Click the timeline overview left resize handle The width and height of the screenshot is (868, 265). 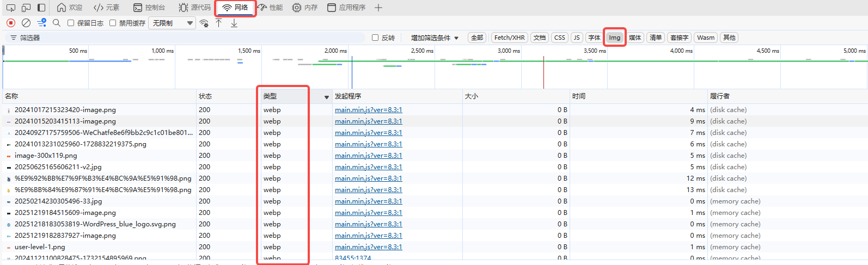click(x=3, y=51)
